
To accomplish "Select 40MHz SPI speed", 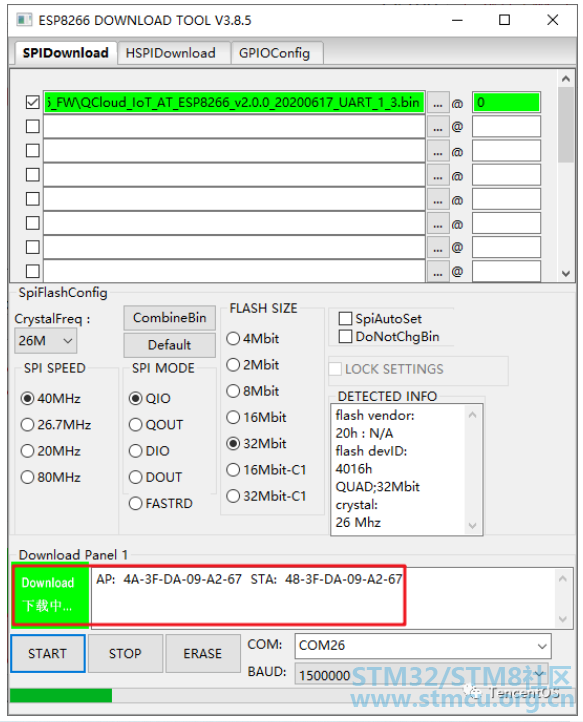I will [x=51, y=398].
